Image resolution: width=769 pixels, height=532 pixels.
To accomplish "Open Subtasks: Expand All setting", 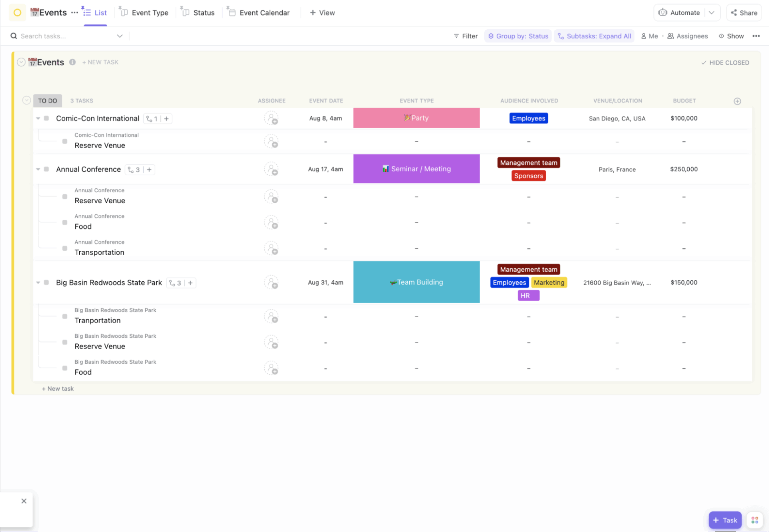I will click(x=594, y=36).
